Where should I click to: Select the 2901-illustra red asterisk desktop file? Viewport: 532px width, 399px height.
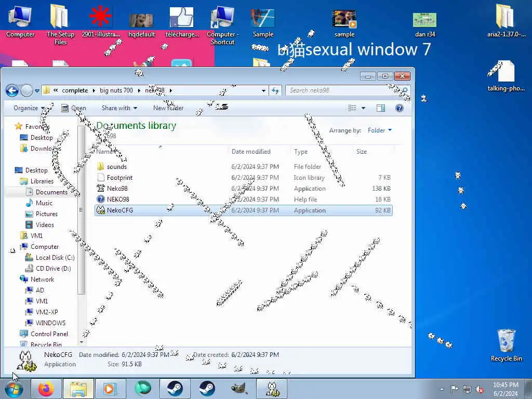[x=101, y=21]
